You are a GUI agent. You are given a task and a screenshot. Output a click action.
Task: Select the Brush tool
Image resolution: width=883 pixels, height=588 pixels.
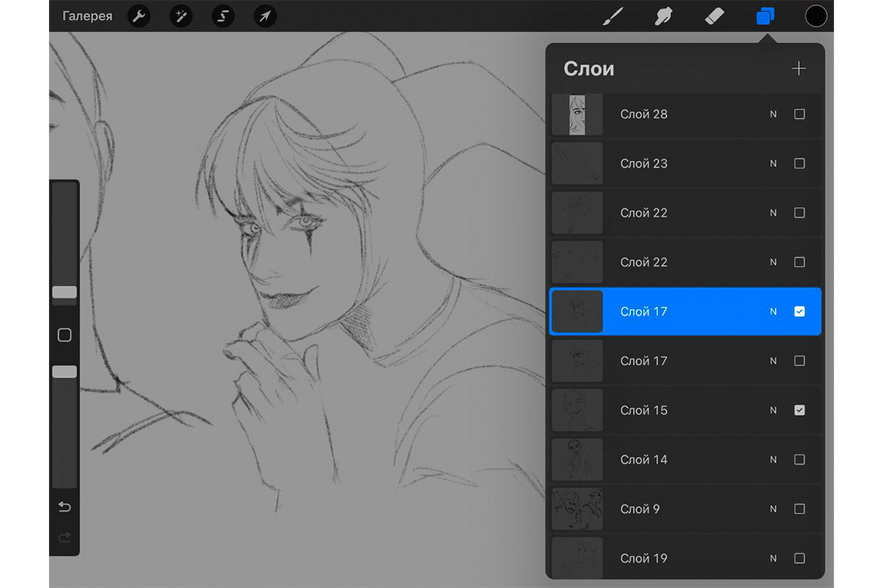click(x=613, y=16)
